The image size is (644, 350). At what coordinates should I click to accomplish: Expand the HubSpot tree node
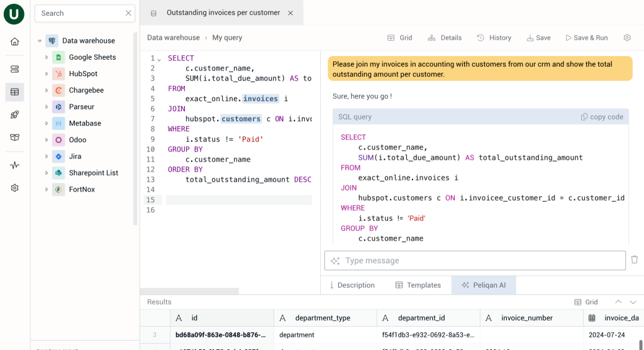point(47,74)
